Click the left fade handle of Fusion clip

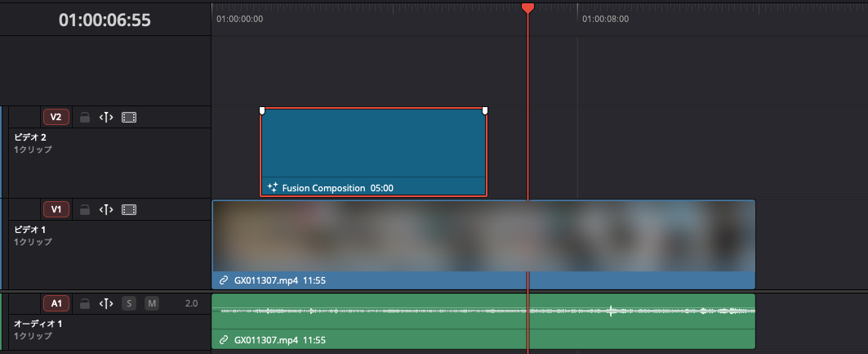click(x=262, y=111)
